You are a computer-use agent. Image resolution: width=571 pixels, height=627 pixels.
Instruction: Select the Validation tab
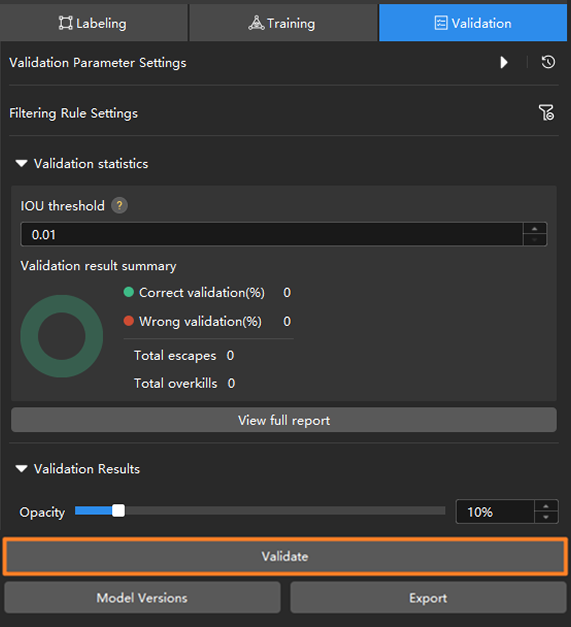[x=473, y=23]
